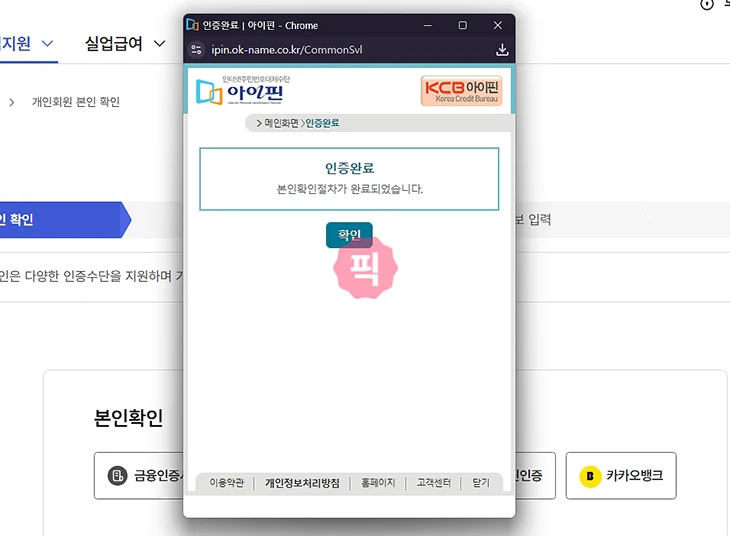Open site information icon in address bar
This screenshot has height=536, width=730.
(196, 49)
